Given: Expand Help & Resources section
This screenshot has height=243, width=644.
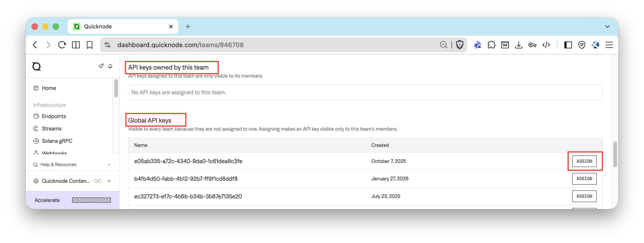Looking at the screenshot, I should pyautogui.click(x=72, y=165).
